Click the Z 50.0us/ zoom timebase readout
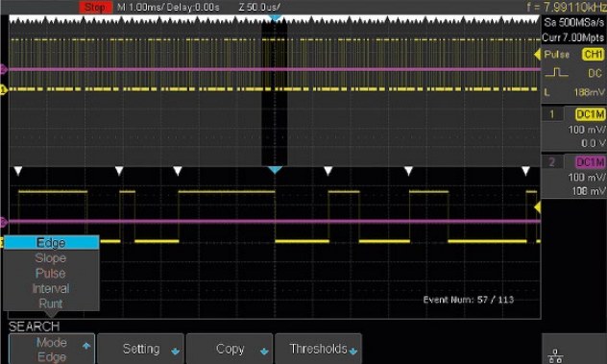 259,7
